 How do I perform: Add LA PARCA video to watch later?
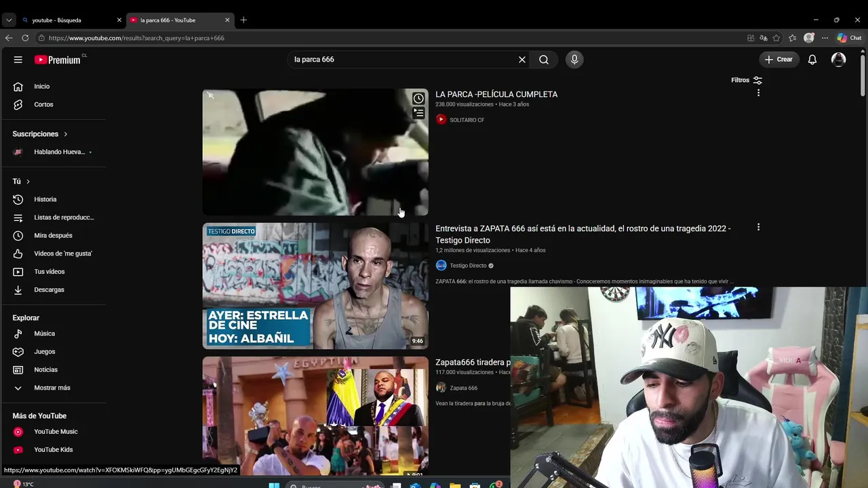point(418,98)
